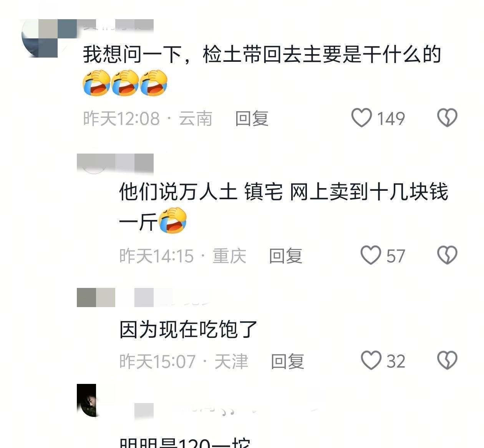Viewport: 484px width, 448px height.
Task: Tap the crying emoji after 一斤
Action: [173, 220]
